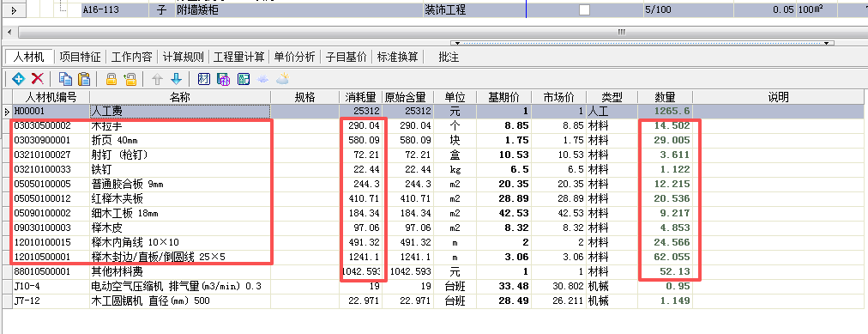
Task: Click the 数量 column header
Action: [x=665, y=97]
